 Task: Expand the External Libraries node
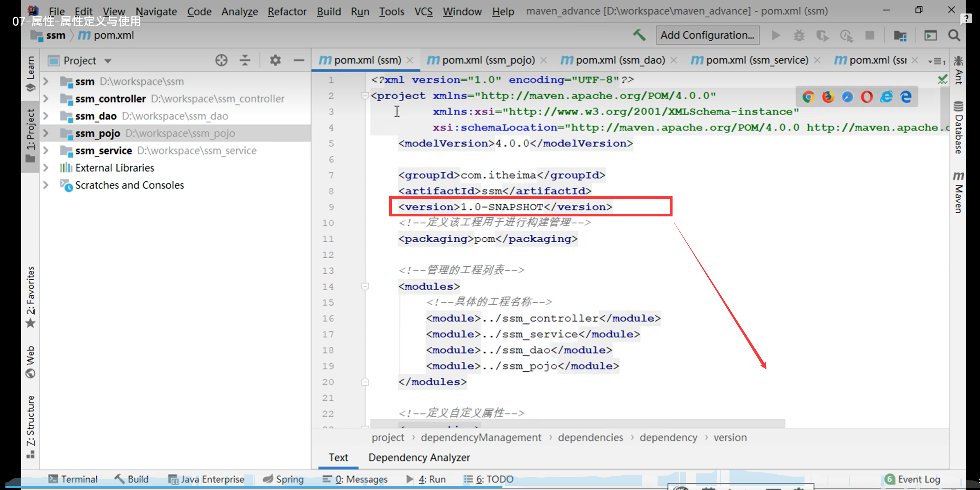[46, 168]
